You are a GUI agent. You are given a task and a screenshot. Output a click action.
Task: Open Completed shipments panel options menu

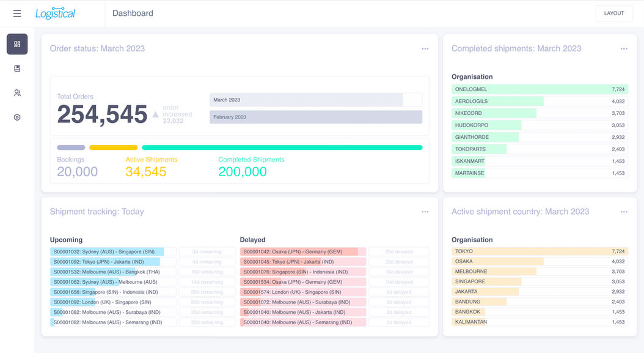[624, 48]
